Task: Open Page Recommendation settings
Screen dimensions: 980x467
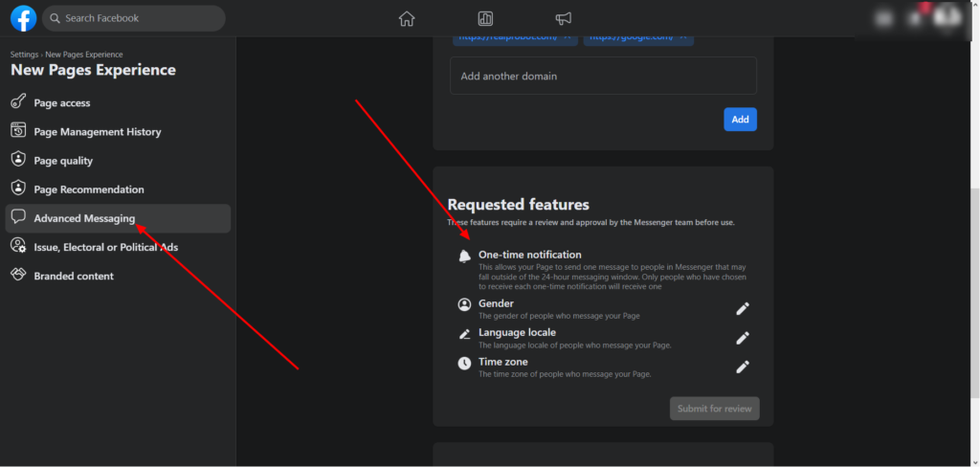Action: click(x=118, y=189)
